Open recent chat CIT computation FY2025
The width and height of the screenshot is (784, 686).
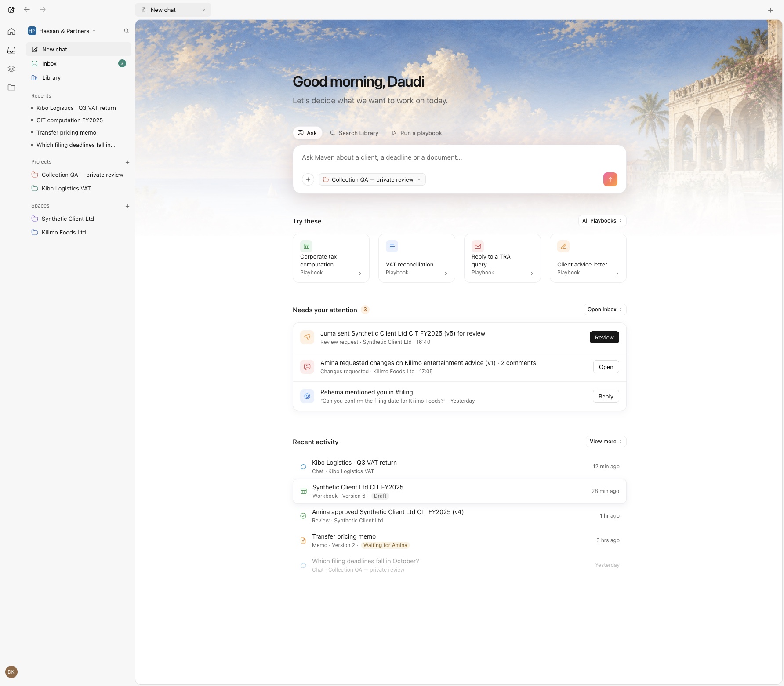tap(79, 120)
